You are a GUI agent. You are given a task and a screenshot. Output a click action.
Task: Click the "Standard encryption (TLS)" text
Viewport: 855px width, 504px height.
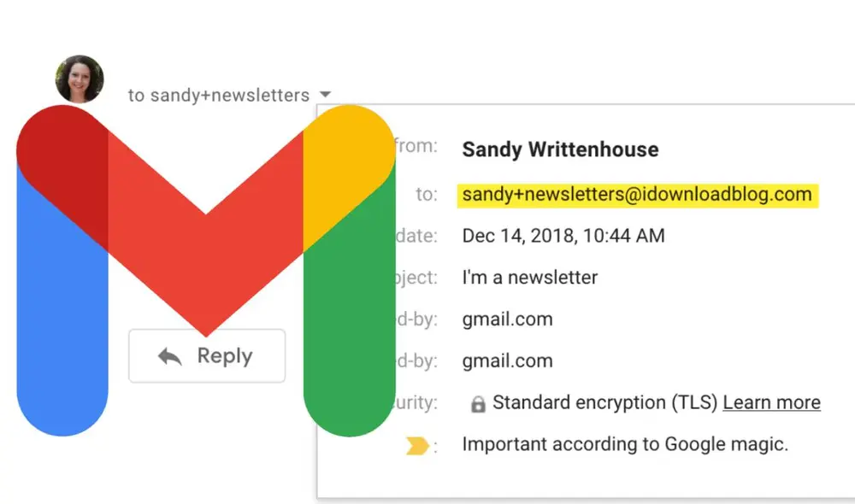coord(605,402)
